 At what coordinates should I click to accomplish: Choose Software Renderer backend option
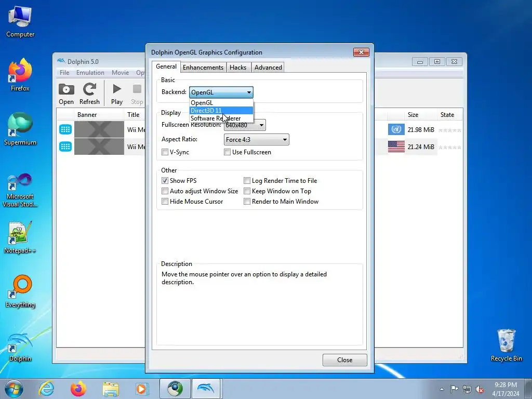[221, 118]
